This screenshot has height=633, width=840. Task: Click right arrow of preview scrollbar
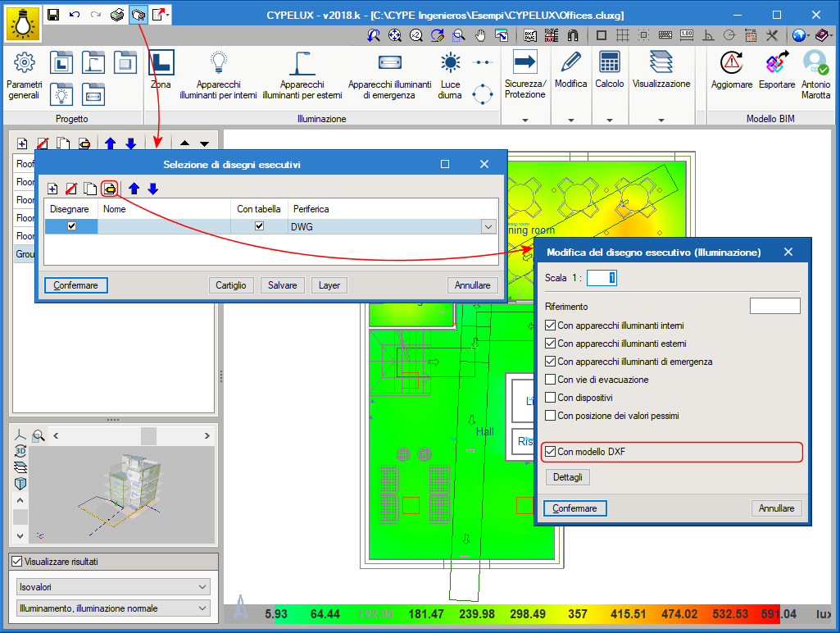[x=207, y=435]
